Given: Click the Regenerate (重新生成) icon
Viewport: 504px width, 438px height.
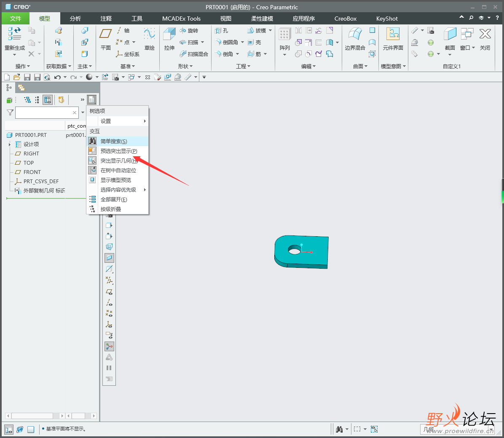Looking at the screenshot, I should click(14, 34).
